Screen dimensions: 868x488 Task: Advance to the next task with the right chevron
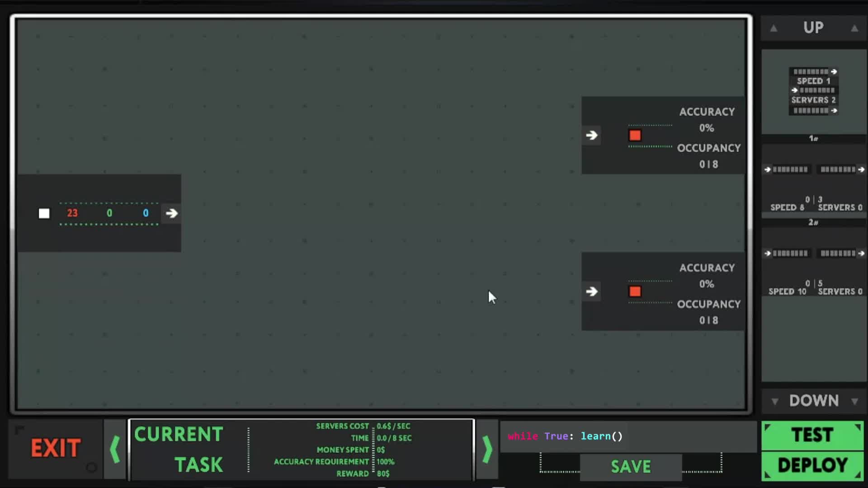coord(487,449)
